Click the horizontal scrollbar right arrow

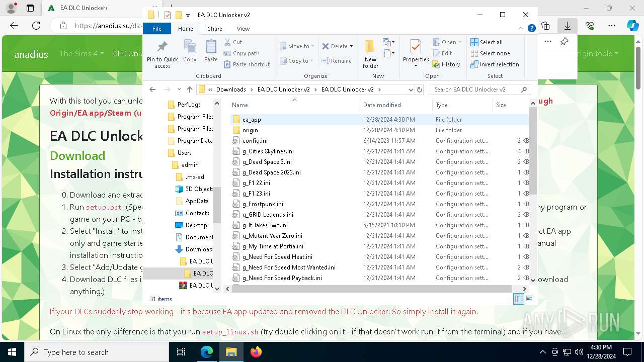[524, 289]
